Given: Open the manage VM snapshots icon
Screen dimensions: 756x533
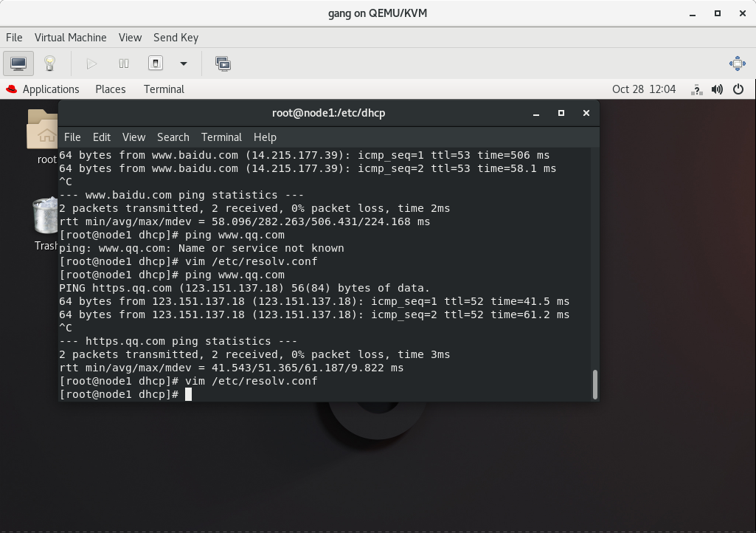Looking at the screenshot, I should [x=223, y=63].
